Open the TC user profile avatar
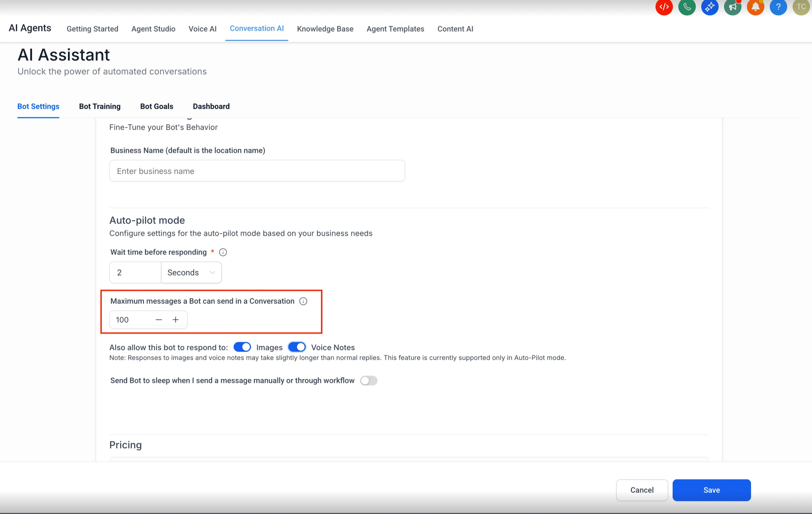The width and height of the screenshot is (812, 514). [x=801, y=7]
